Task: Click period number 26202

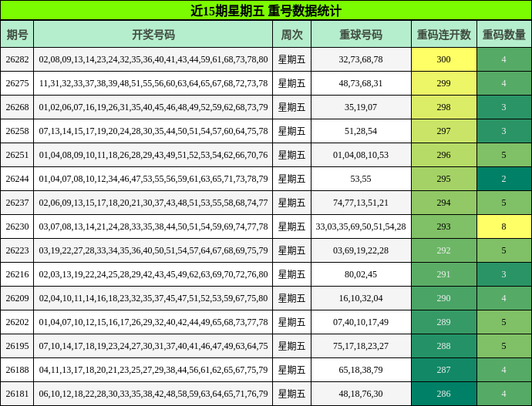Action: [17, 322]
